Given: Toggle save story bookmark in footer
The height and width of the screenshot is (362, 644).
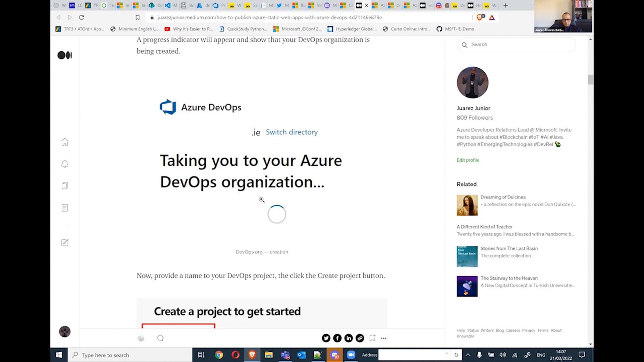Looking at the screenshot, I should pyautogui.click(x=372, y=338).
